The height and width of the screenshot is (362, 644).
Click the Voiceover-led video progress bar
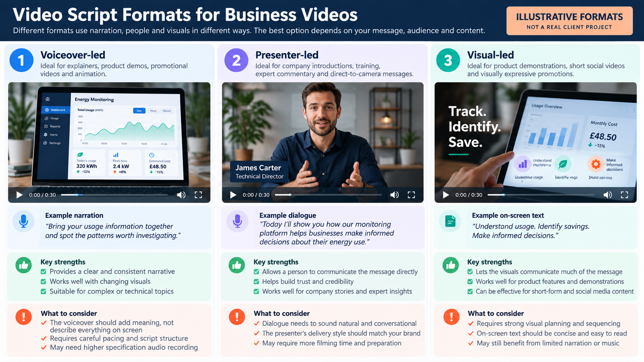[115, 195]
